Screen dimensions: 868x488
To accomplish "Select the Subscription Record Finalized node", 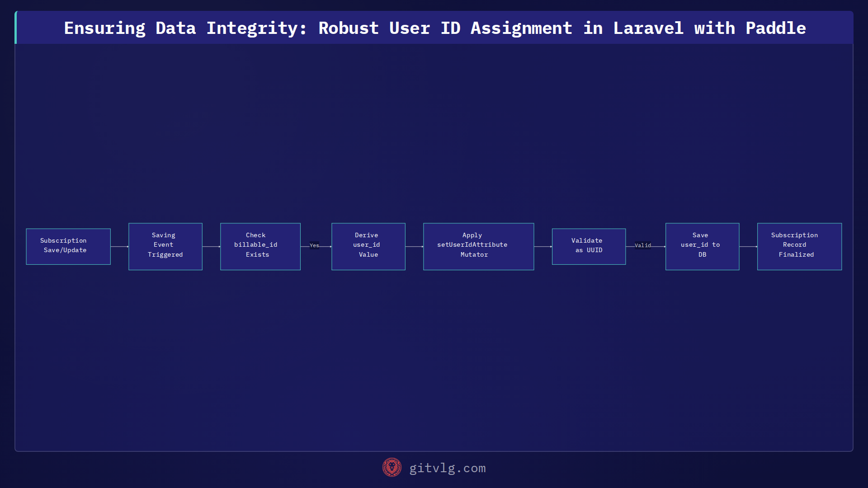I will point(800,246).
